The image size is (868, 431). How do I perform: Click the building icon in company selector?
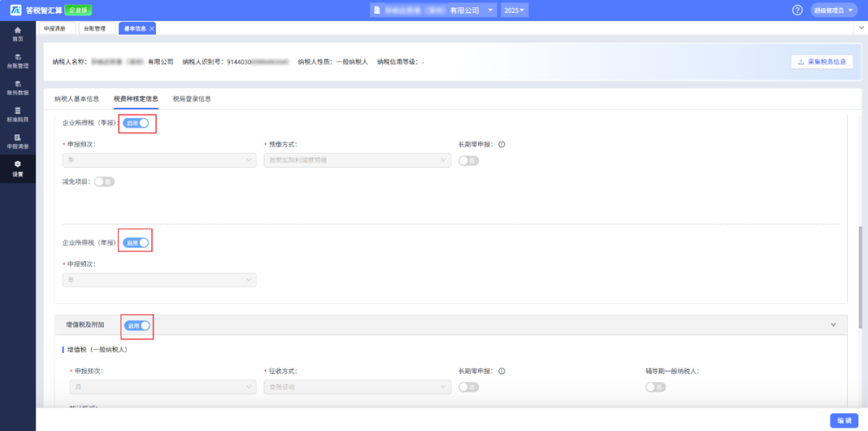pos(376,10)
